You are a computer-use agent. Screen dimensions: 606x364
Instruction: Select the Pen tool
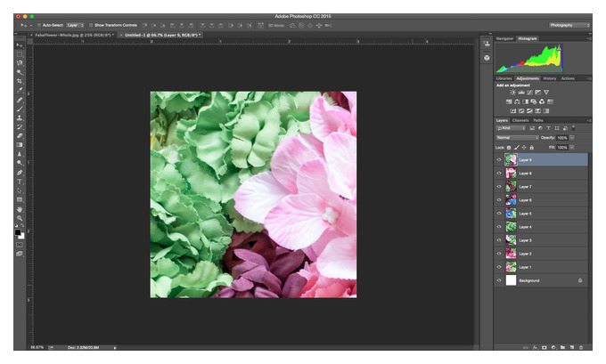(x=20, y=173)
